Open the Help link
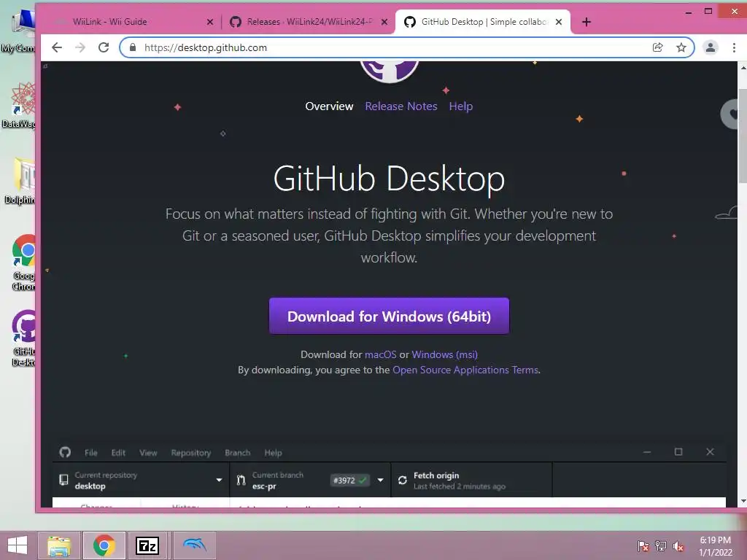Viewport: 747px width, 560px height. pyautogui.click(x=461, y=106)
